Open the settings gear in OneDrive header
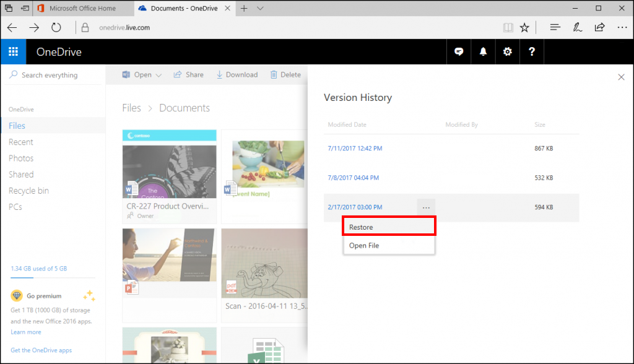 (x=508, y=52)
